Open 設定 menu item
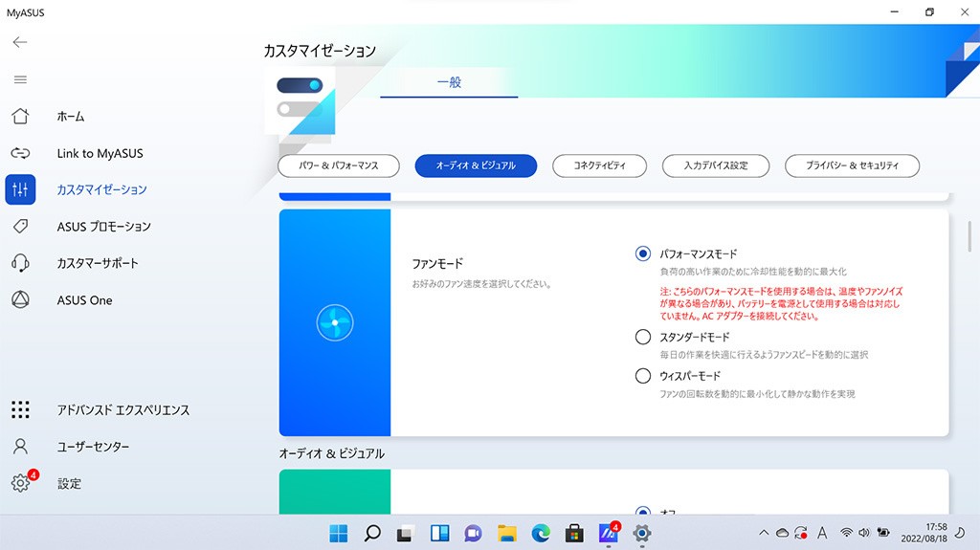980x550 pixels. pos(69,483)
